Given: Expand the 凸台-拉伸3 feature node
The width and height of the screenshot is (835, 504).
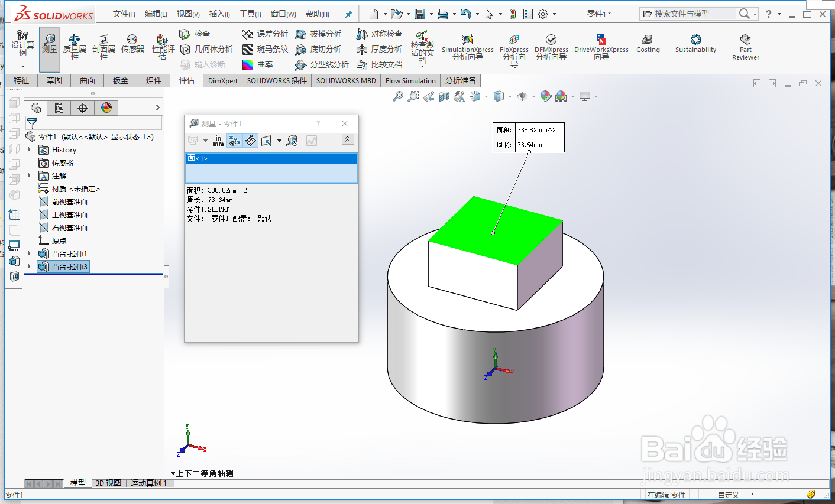Looking at the screenshot, I should coord(30,266).
